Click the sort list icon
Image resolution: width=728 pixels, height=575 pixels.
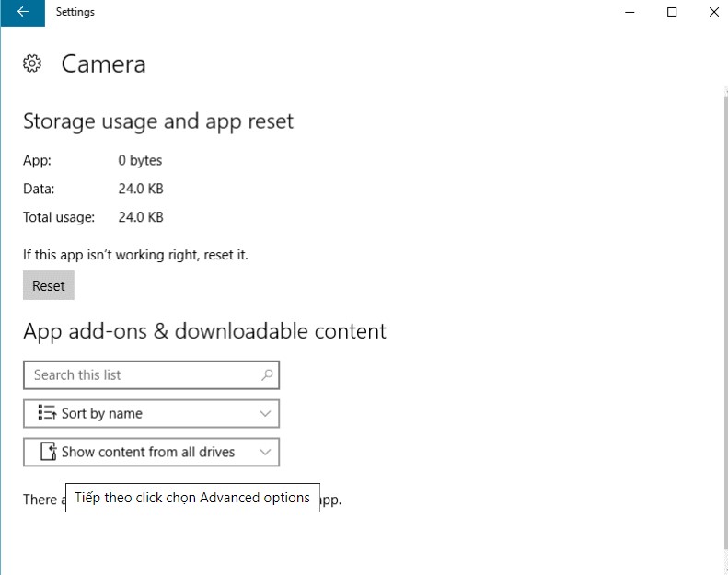[47, 413]
